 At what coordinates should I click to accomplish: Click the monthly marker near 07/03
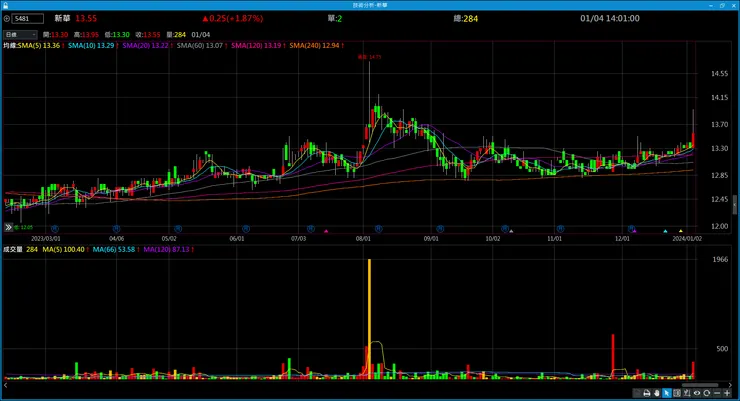311,229
